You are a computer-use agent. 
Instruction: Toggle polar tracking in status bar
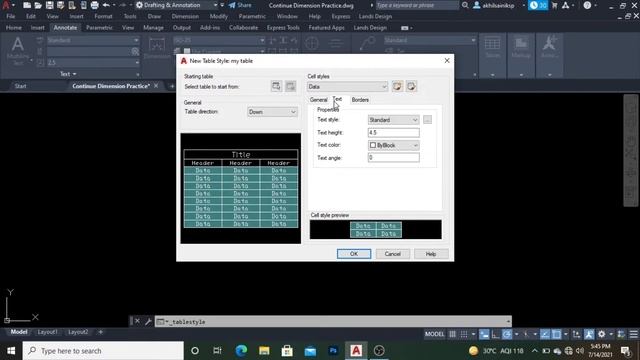[x=507, y=334]
